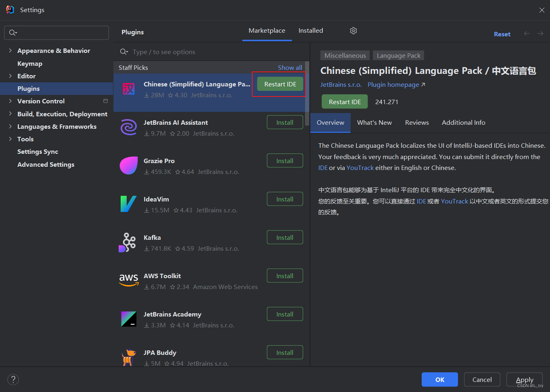Click the JetBrains AI Assistant swirl icon

(x=129, y=127)
